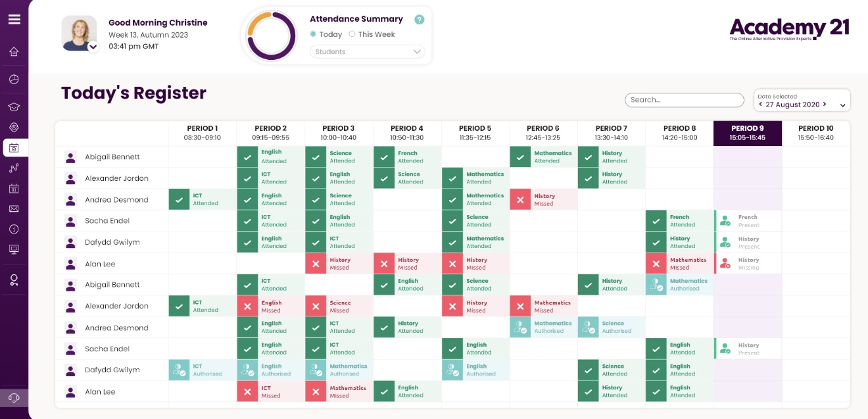Image resolution: width=868 pixels, height=419 pixels.
Task: Select the Period 10 column header
Action: coord(815,133)
